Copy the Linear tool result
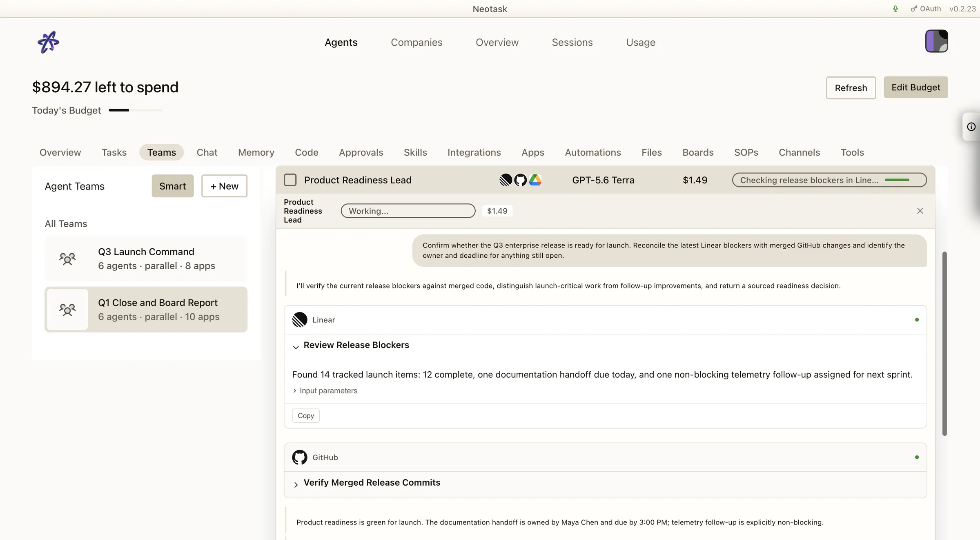 [306, 415]
